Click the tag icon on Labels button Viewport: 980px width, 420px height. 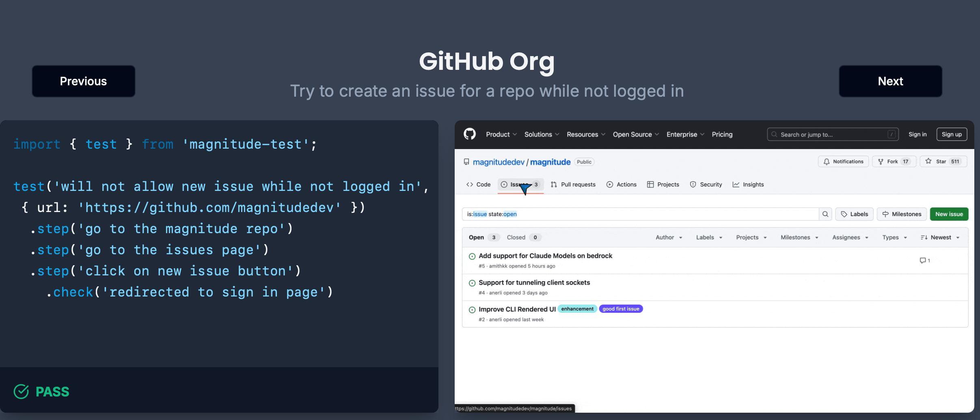coord(844,214)
